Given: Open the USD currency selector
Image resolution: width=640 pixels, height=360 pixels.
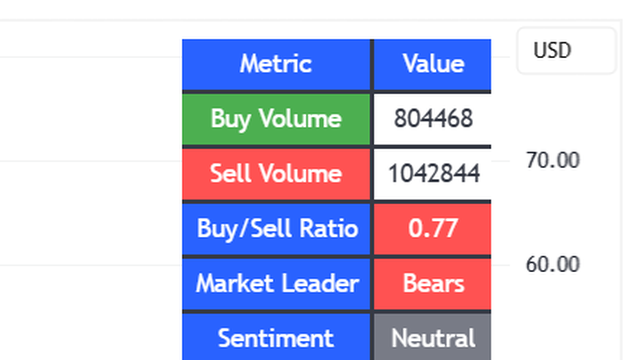Looking at the screenshot, I should (566, 51).
